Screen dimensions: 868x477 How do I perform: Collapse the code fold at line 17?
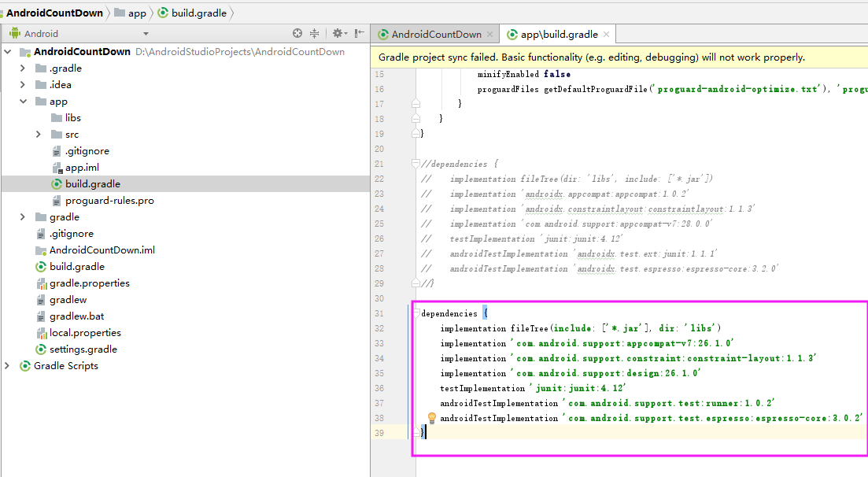click(x=416, y=104)
